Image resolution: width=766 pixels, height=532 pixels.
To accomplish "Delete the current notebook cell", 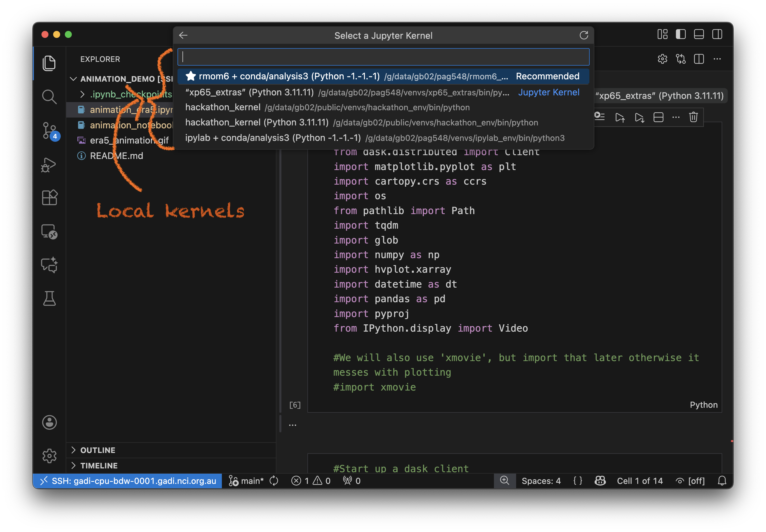I will 693,117.
